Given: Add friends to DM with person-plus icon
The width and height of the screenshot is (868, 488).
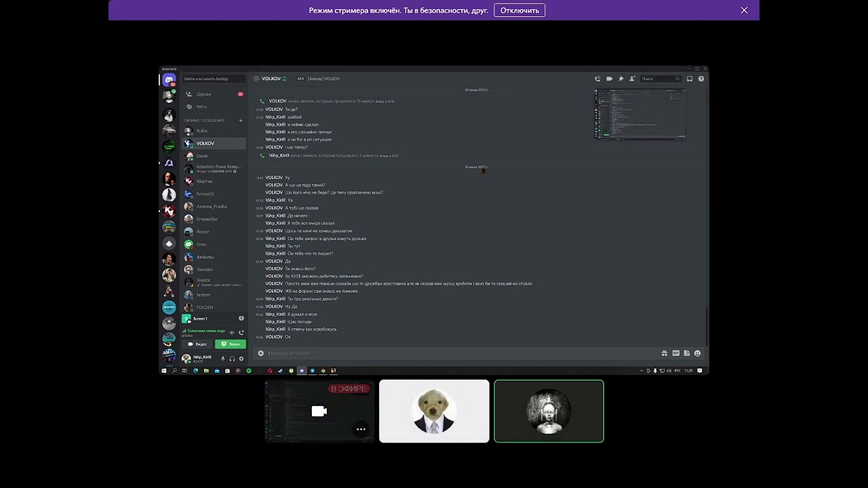Looking at the screenshot, I should pos(632,79).
